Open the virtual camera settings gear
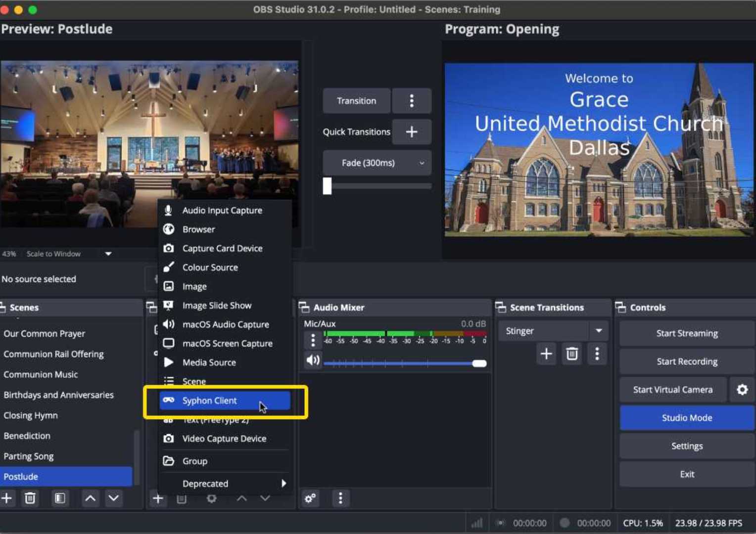 pyautogui.click(x=742, y=390)
